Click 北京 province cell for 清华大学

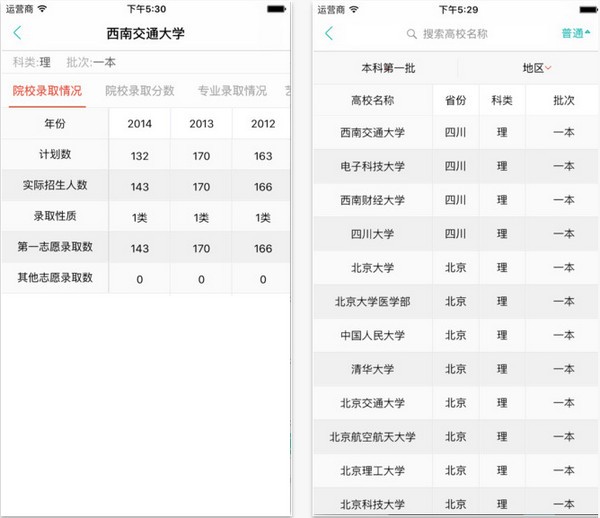click(x=455, y=369)
